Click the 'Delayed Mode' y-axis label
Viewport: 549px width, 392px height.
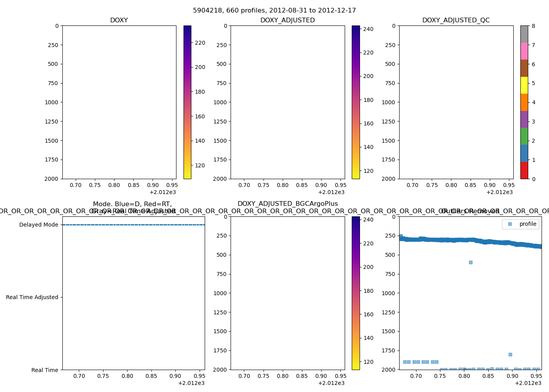click(38, 225)
